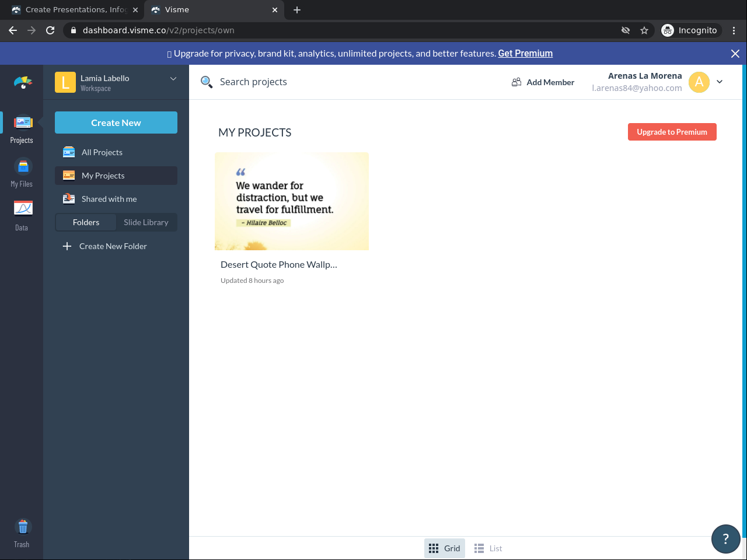Follow the Get Premium link
The image size is (747, 560).
click(525, 53)
